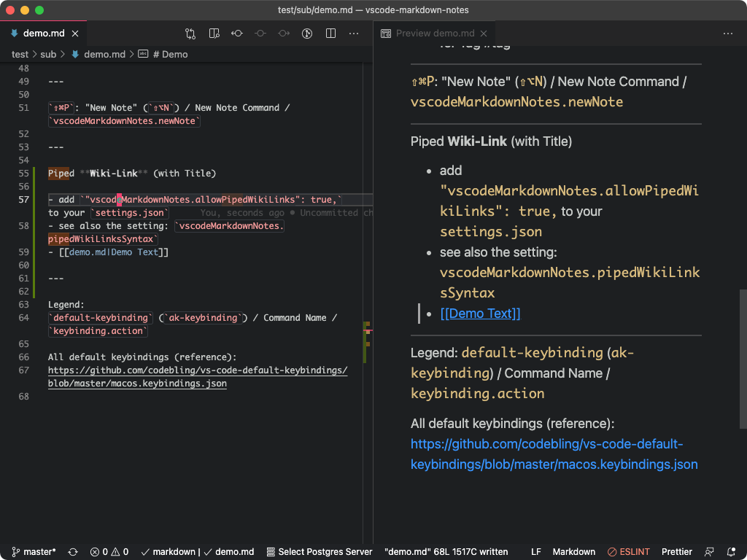The height and width of the screenshot is (560, 747).
Task: Change LF end of line sequence
Action: tap(536, 552)
